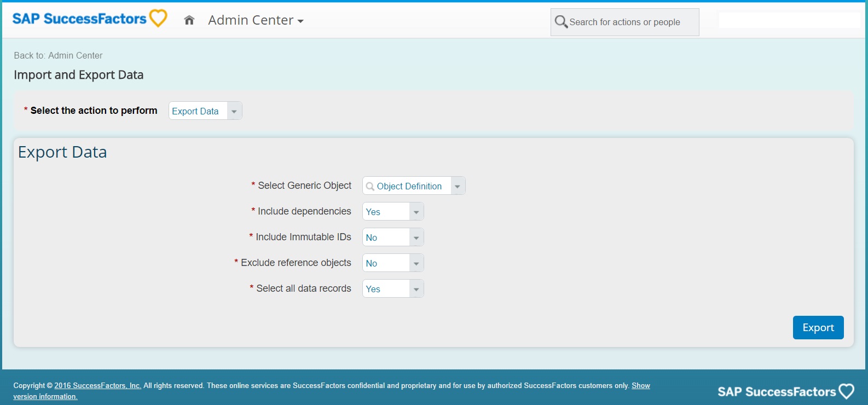
Task: Open the Admin Center navigation menu
Action: 256,20
